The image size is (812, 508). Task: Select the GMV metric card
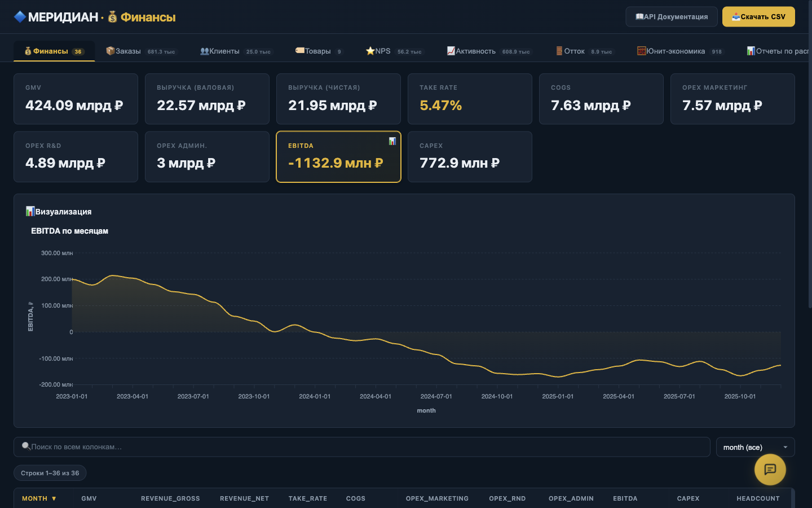point(76,99)
